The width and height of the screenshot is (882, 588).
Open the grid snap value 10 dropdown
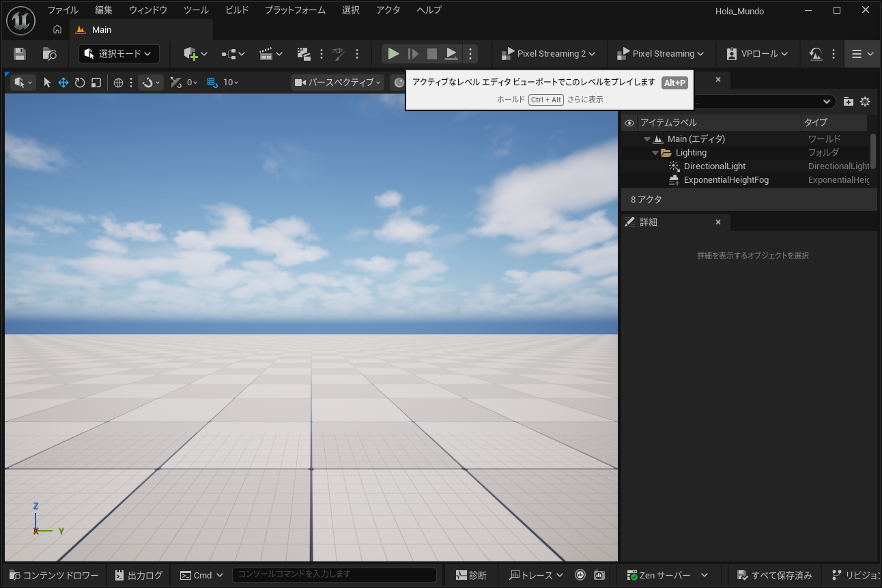(x=231, y=83)
